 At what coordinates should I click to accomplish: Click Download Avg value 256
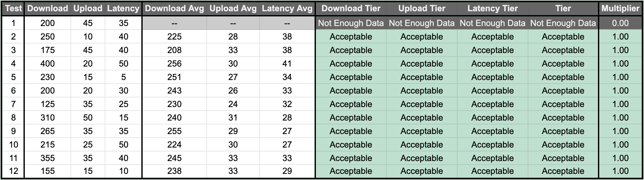pyautogui.click(x=174, y=64)
